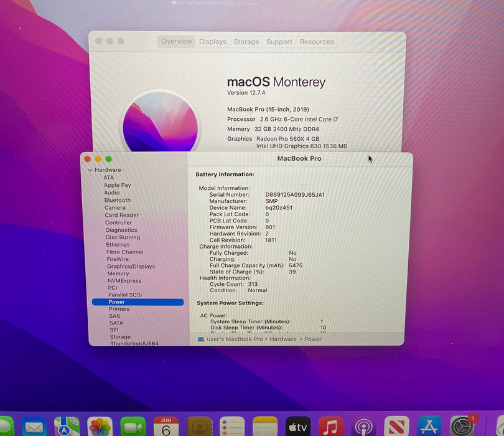This screenshot has height=436, width=504.
Task: Click Hardware in the path bar
Action: point(283,339)
